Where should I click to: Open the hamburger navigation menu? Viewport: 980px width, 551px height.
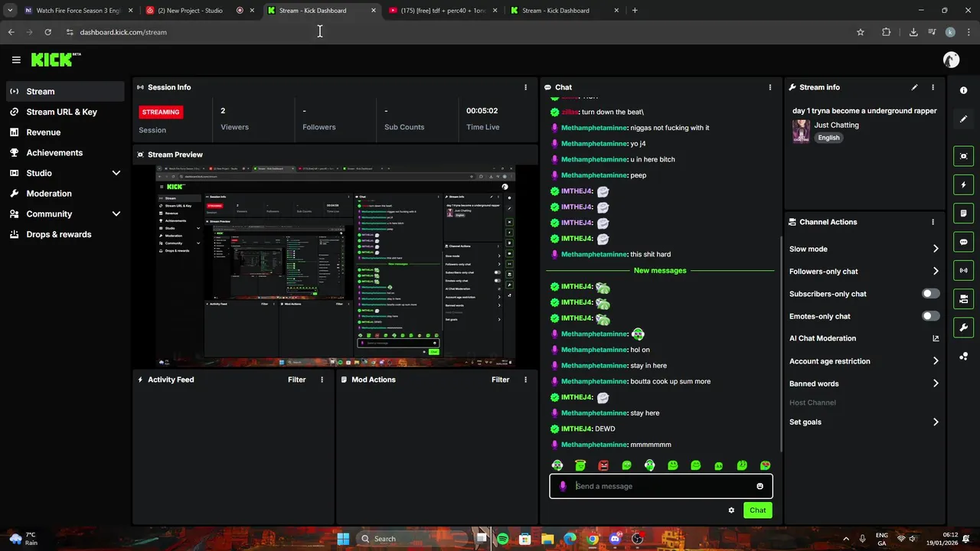pos(16,60)
